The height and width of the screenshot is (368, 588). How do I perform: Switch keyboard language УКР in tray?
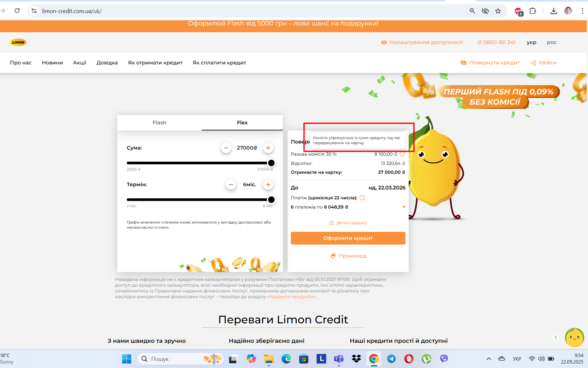click(517, 359)
